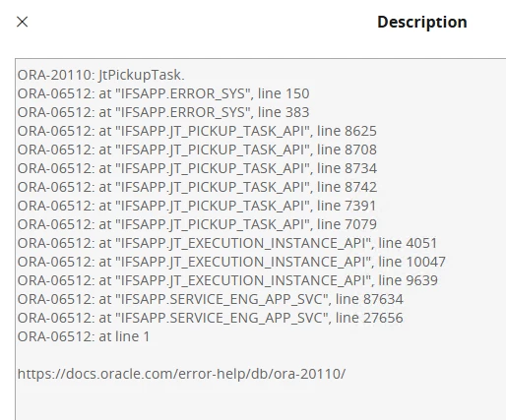
Task: Click the Description heading text
Action: point(422,23)
